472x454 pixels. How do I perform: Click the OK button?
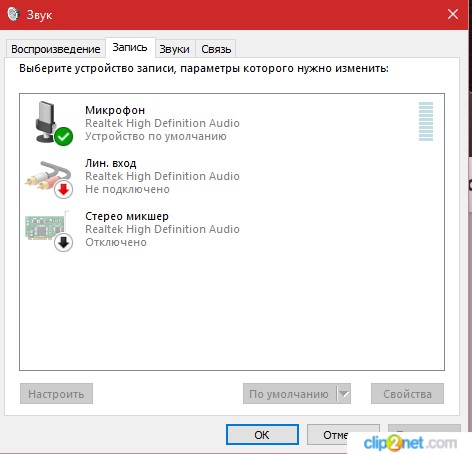[x=262, y=435]
